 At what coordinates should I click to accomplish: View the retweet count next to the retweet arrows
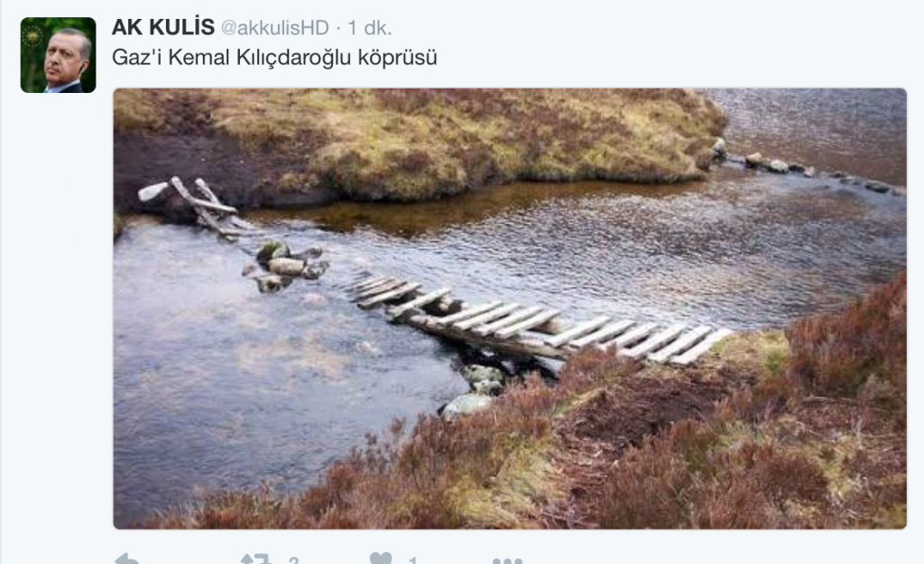294,559
